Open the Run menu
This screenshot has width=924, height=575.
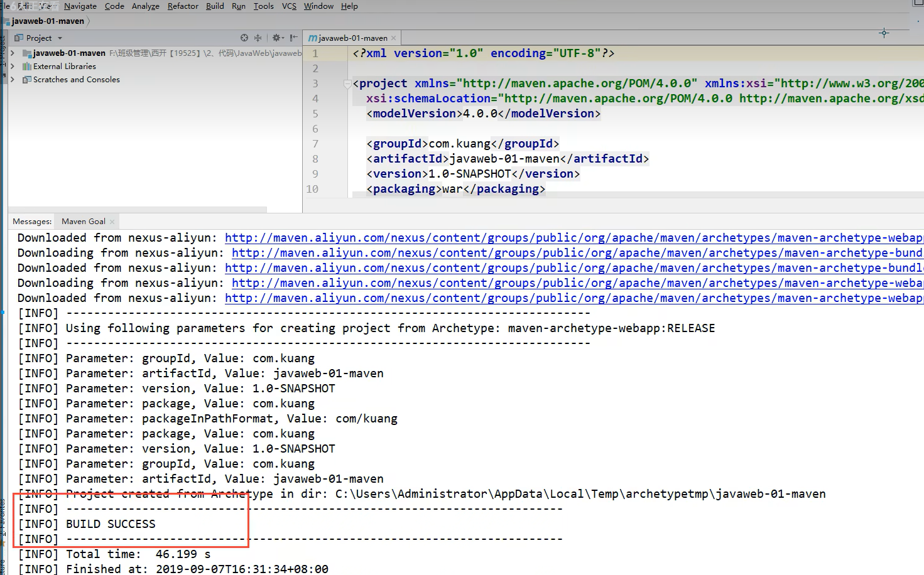pos(239,6)
